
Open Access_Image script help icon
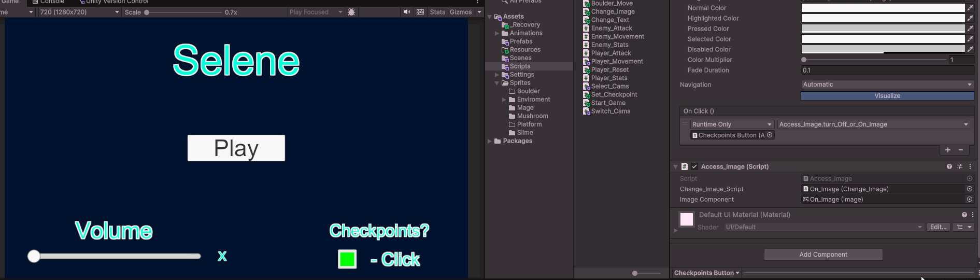coord(949,166)
